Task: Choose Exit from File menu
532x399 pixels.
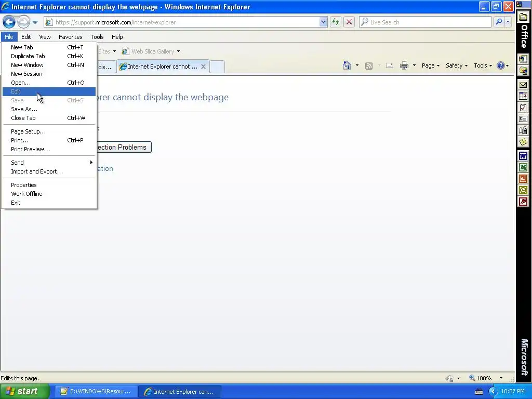Action: tap(49, 203)
